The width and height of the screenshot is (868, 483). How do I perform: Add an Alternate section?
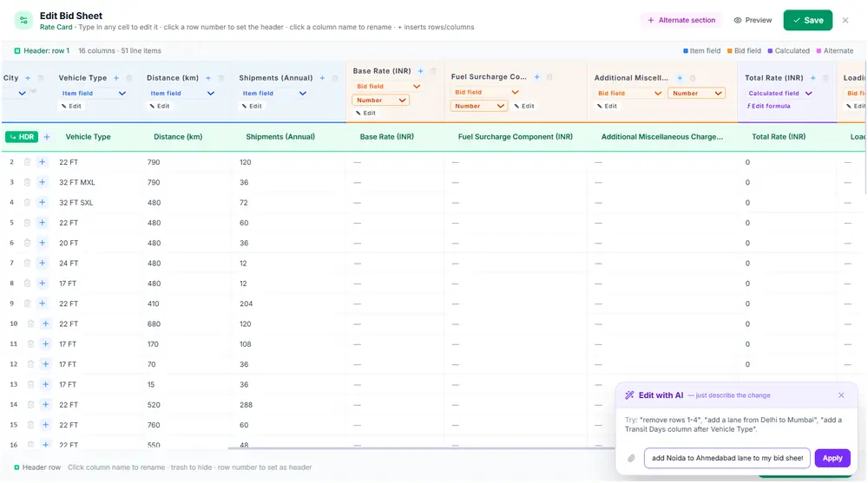[681, 20]
